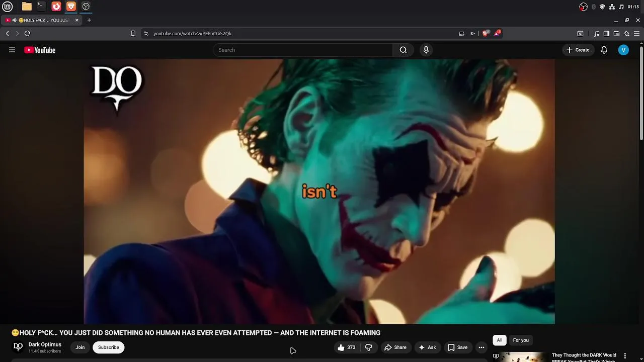Go forward in browser history
The width and height of the screenshot is (644, 362).
pyautogui.click(x=17, y=33)
